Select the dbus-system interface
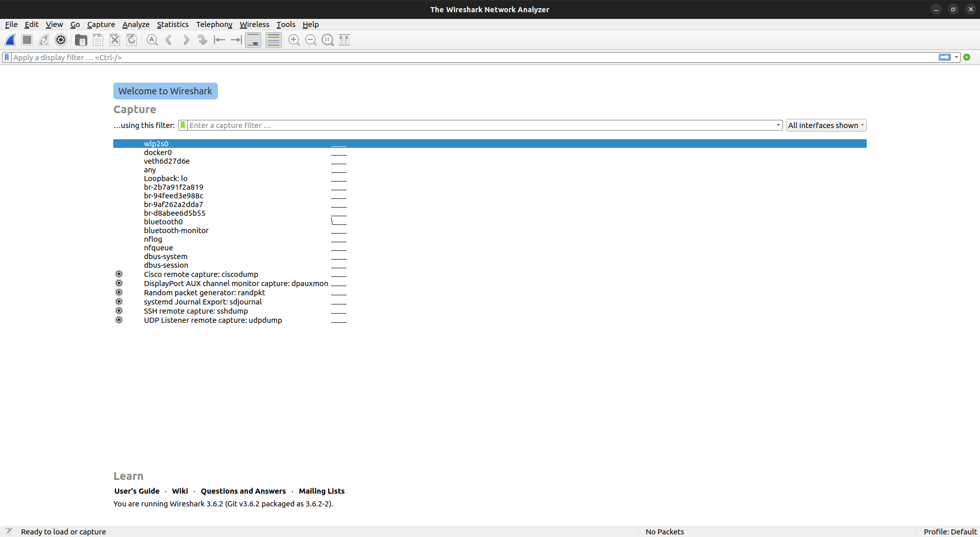Image resolution: width=980 pixels, height=537 pixels. click(490, 257)
